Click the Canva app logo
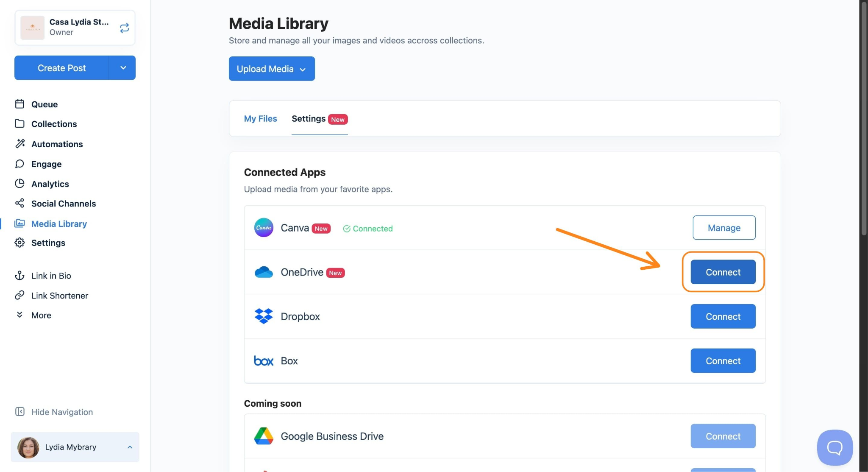 pyautogui.click(x=264, y=228)
